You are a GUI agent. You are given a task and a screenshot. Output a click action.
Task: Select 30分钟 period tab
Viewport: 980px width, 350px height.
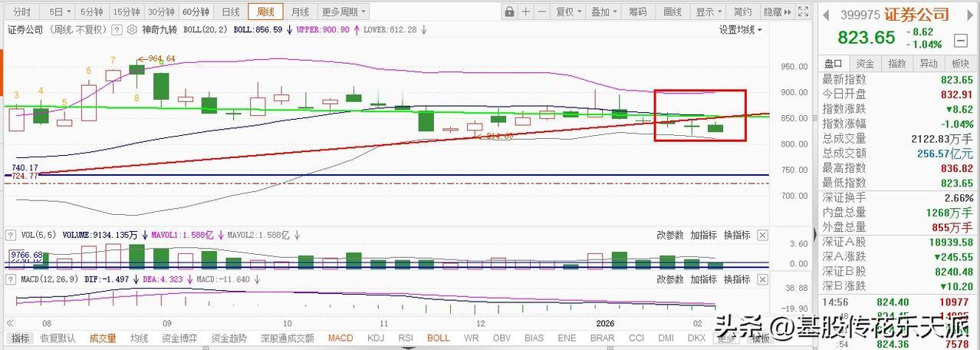tap(161, 12)
